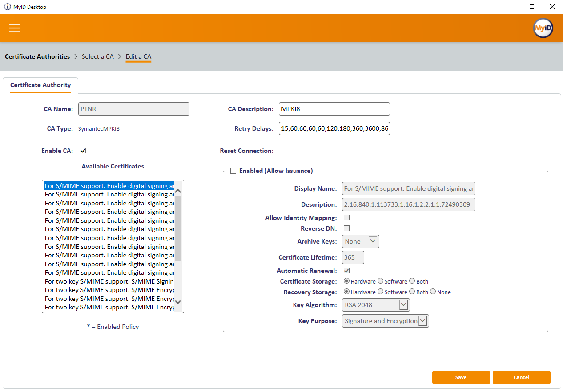Focus the CA Description field
The height and width of the screenshot is (392, 563).
[x=334, y=109]
